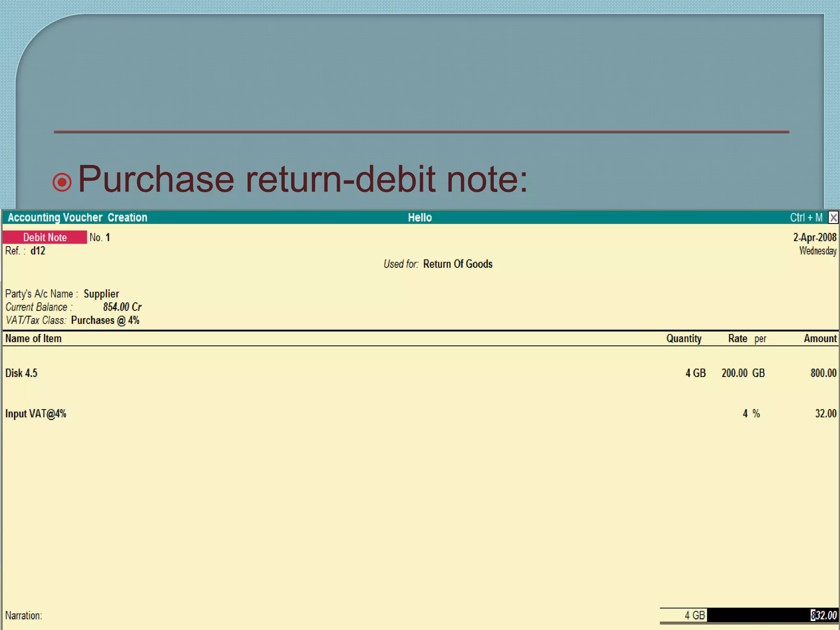Screen dimensions: 840x630
Task: Click the Rate column header
Action: tap(737, 338)
